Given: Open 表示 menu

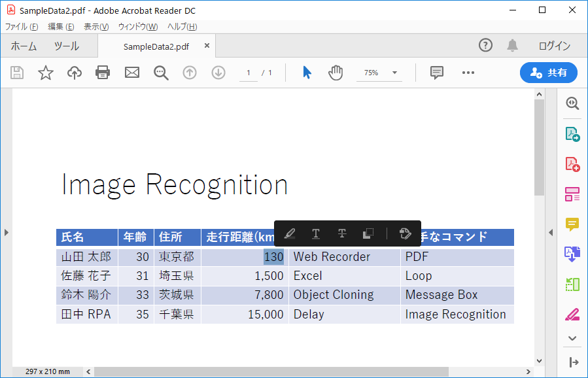Looking at the screenshot, I should 96,27.
